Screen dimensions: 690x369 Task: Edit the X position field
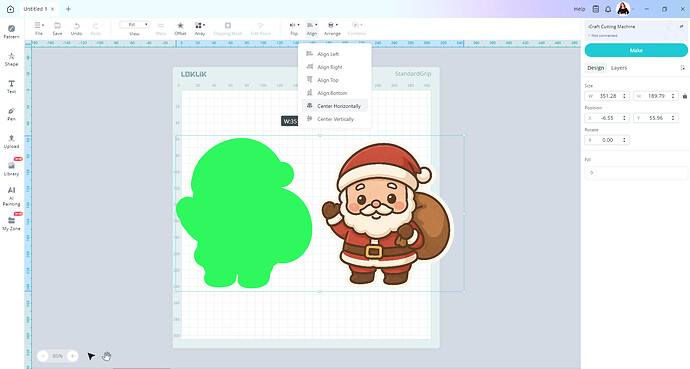(x=607, y=118)
